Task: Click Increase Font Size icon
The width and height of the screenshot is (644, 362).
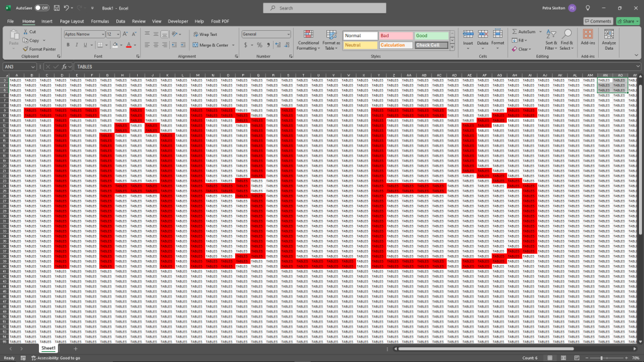Action: (x=126, y=35)
